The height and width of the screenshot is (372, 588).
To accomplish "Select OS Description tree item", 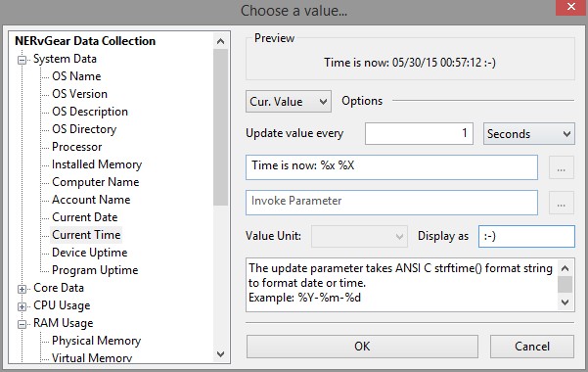I will [x=90, y=112].
